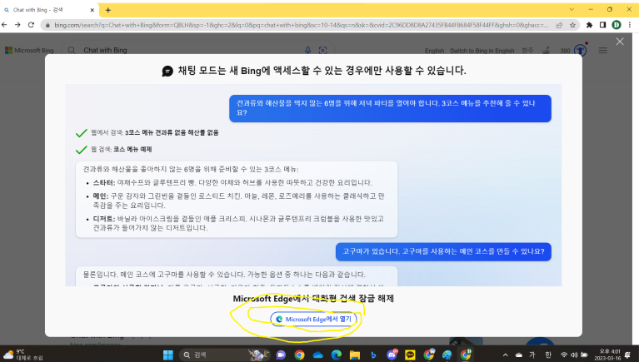Open KakaoTalk from the taskbar
This screenshot has width=644, height=362.
pyautogui.click(x=410, y=355)
